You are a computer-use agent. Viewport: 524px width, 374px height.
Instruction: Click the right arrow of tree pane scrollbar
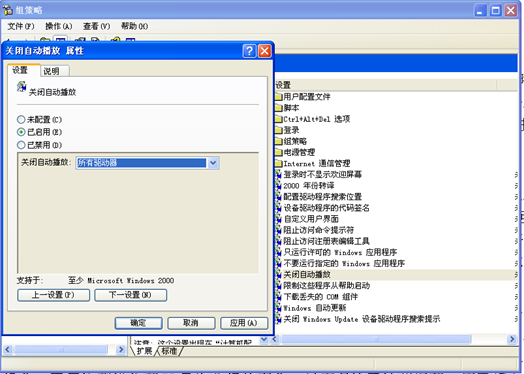coord(121,350)
